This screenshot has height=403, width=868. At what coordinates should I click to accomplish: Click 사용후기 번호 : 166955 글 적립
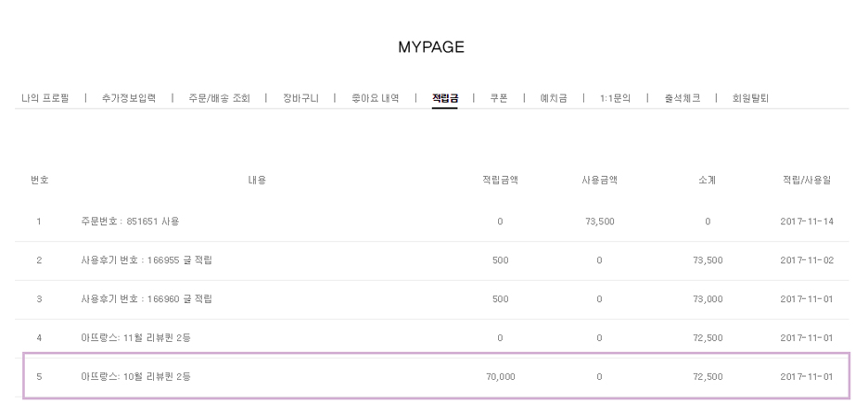(147, 260)
